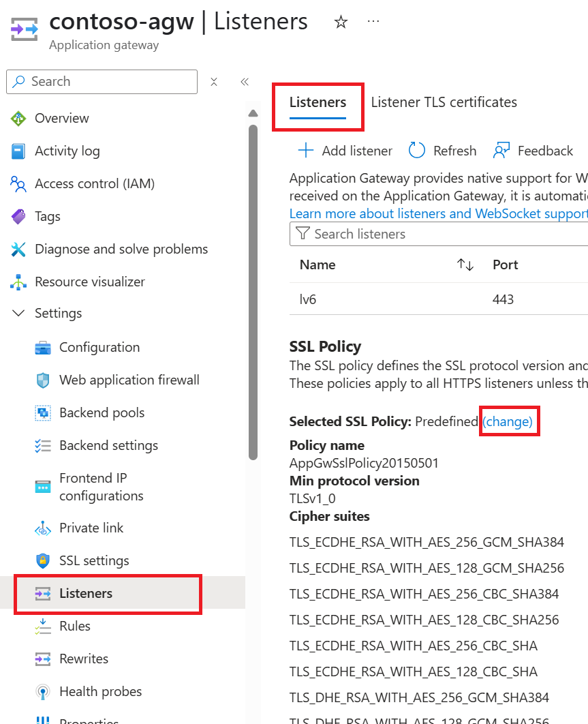Click (change) to modify SSL policy
Screen dimensions: 588x724
[x=509, y=421]
